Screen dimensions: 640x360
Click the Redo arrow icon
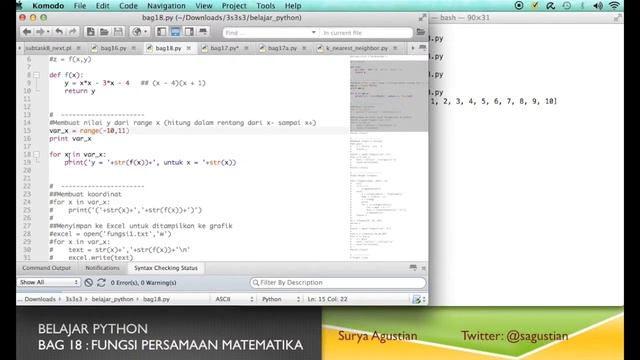pyautogui.click(x=73, y=32)
